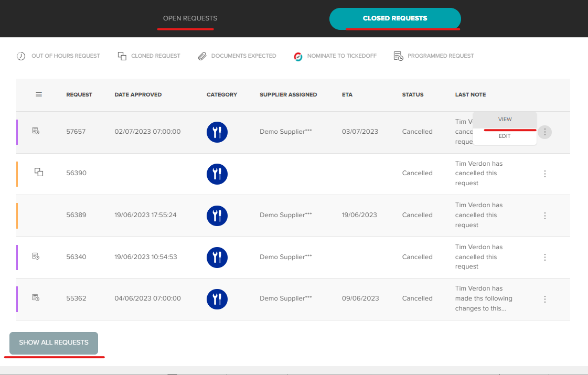Screen dimensions: 588x375
Task: Click request number 57657
Action: (76, 132)
